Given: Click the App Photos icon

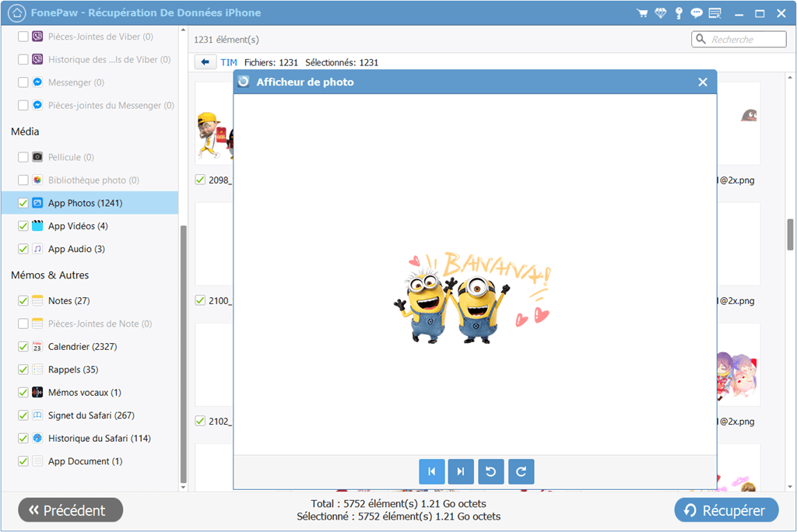Looking at the screenshot, I should point(37,203).
